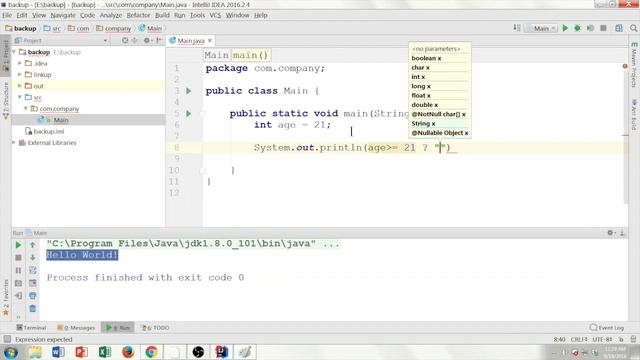Open the 6: TODO tool window
The width and height of the screenshot is (640, 360).
coord(155,327)
